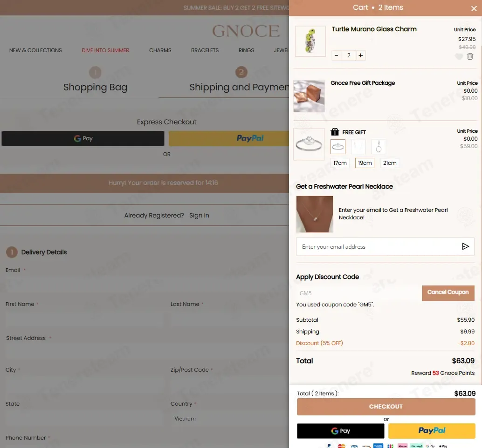The width and height of the screenshot is (482, 448).
Task: Click the Turtle charm quantity field
Action: (349, 55)
